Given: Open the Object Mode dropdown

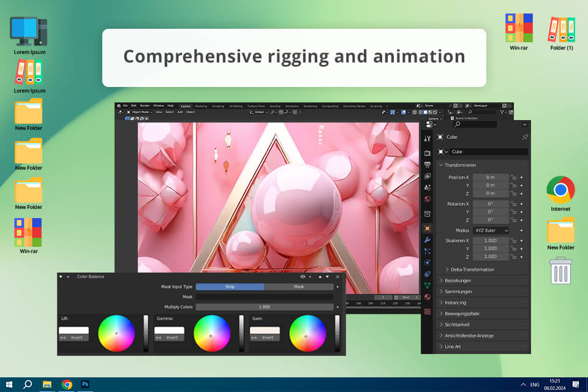Looking at the screenshot, I should point(140,112).
